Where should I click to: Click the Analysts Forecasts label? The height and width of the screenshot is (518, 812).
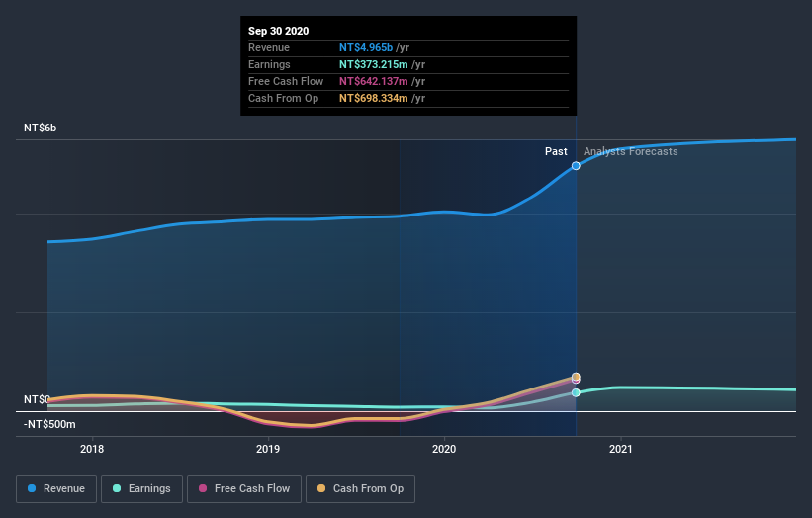(631, 151)
